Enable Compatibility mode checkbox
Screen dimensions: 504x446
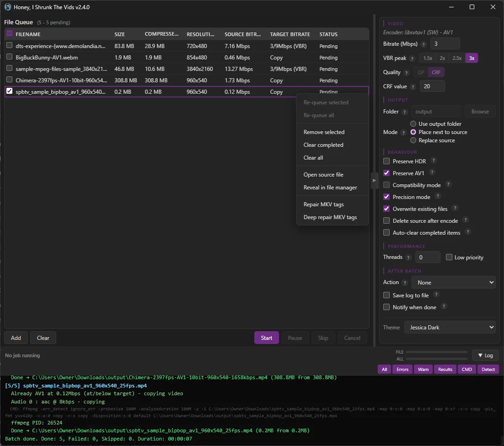386,185
